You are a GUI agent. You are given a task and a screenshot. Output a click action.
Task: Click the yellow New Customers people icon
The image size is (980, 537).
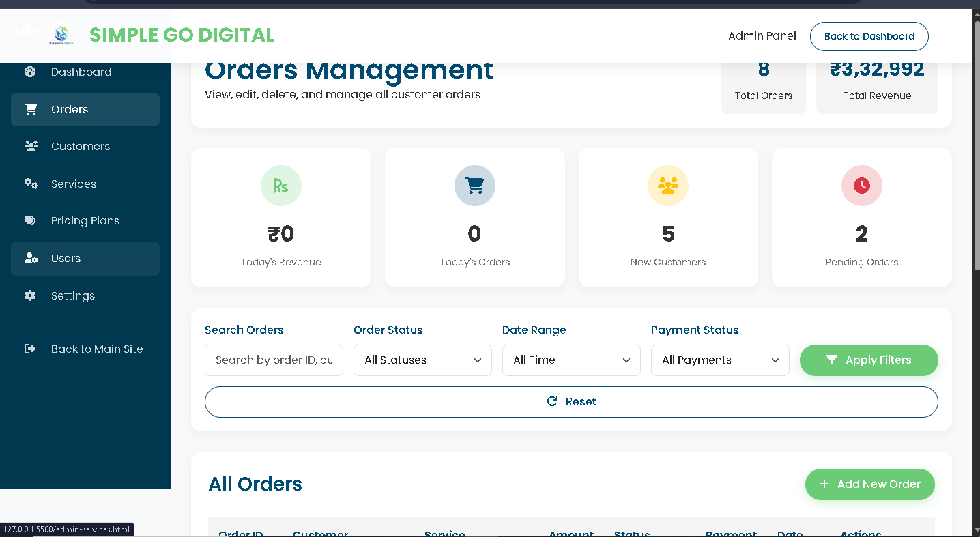667,186
